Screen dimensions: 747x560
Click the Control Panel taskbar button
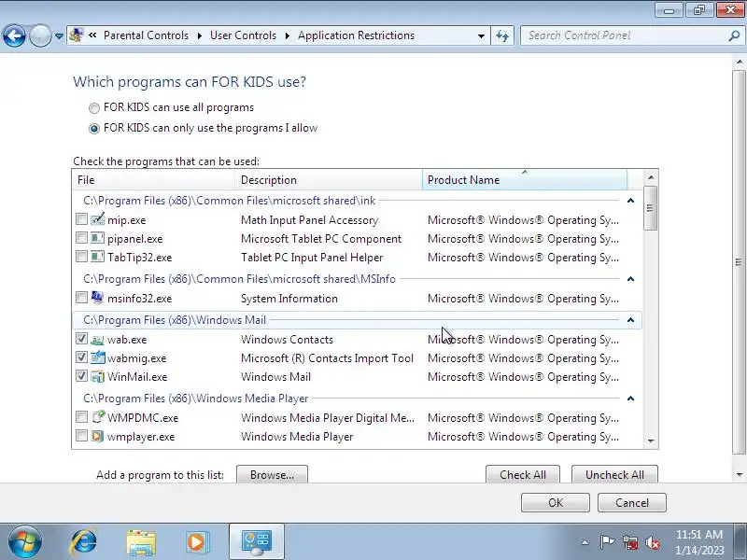[x=256, y=542]
